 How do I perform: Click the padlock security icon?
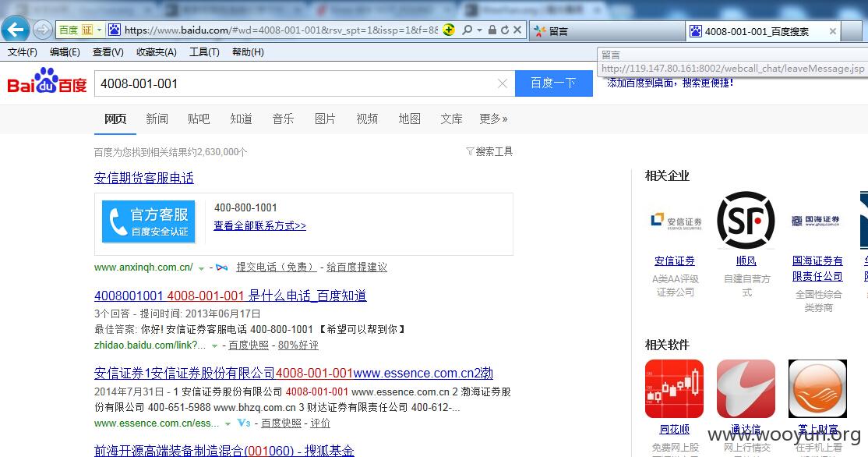tap(492, 30)
